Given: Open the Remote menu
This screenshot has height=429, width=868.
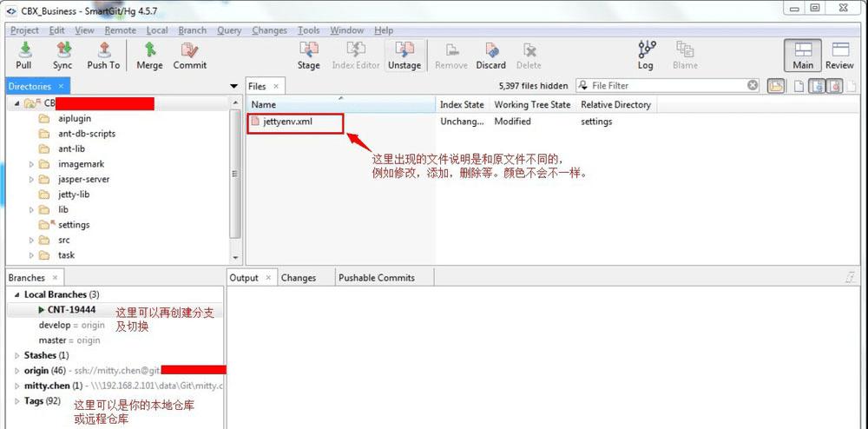Looking at the screenshot, I should 120,30.
